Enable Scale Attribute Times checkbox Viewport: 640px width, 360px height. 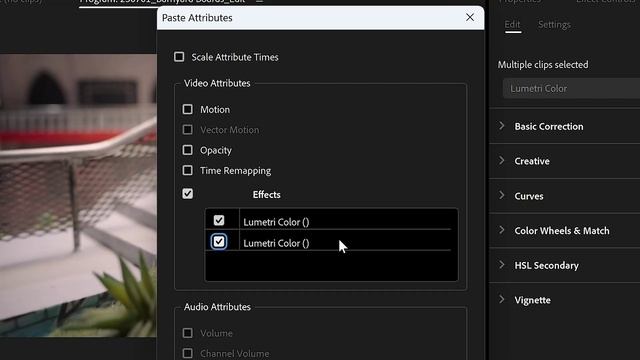click(x=179, y=57)
